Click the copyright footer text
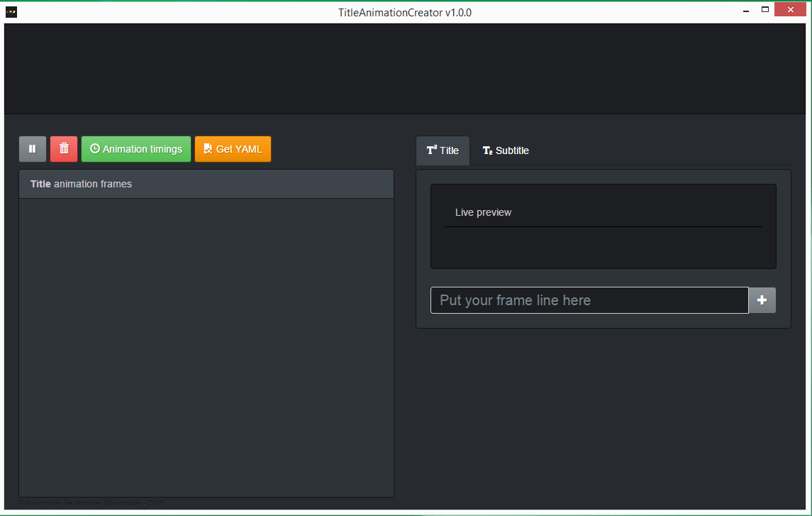 (91, 503)
